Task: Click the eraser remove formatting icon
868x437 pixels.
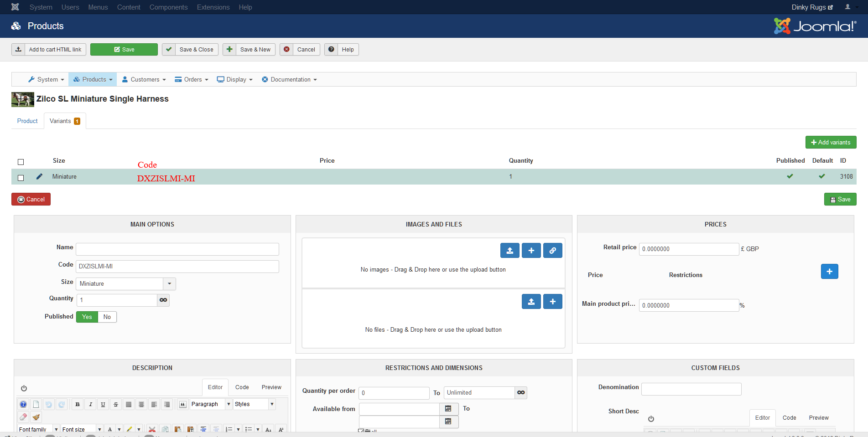Action: coord(23,416)
